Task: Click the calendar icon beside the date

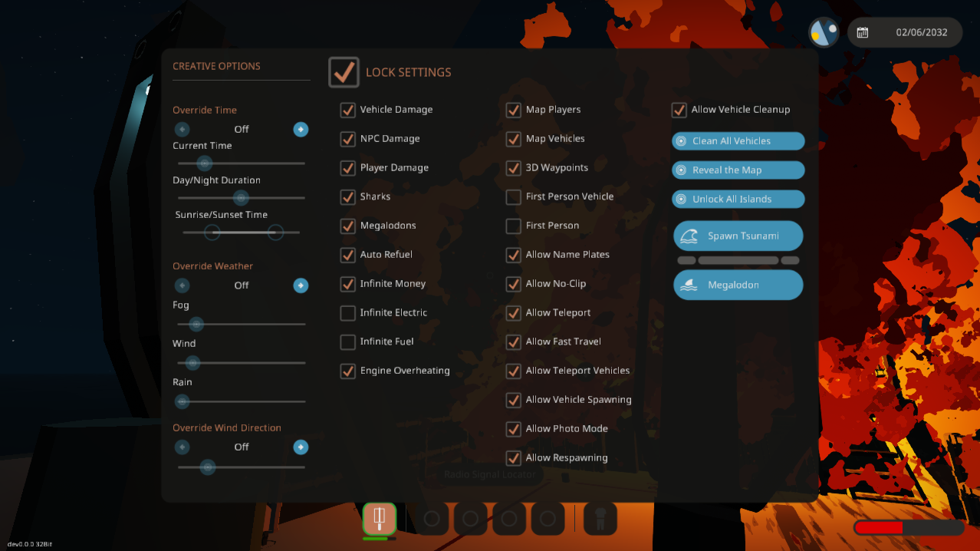Action: [x=863, y=32]
